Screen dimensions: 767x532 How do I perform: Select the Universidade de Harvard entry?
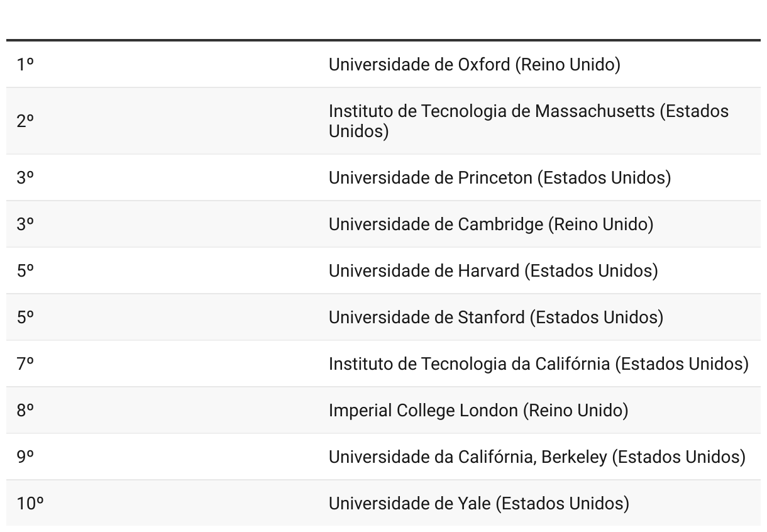click(x=494, y=271)
